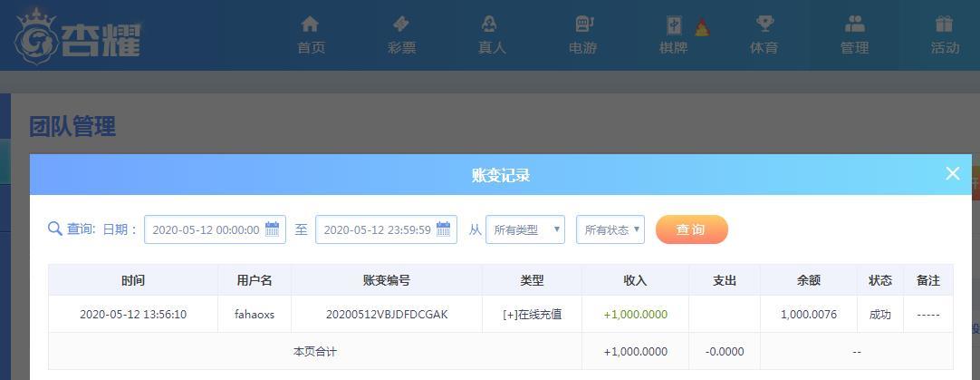Click the 用户名 column header
This screenshot has height=380, width=980.
[255, 280]
